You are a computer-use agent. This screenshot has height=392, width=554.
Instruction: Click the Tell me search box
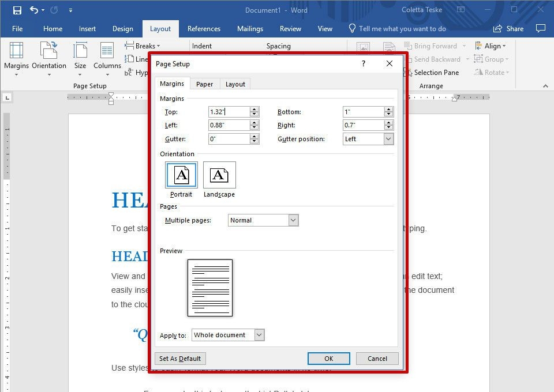pyautogui.click(x=402, y=29)
